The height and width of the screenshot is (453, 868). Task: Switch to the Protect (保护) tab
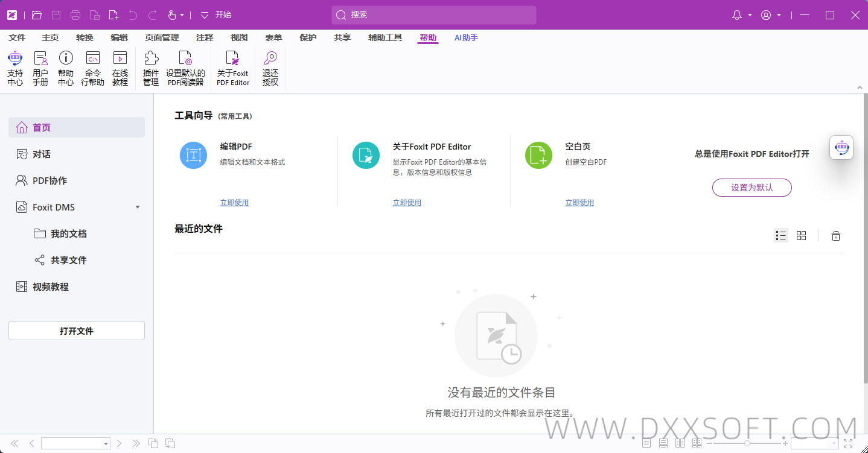(308, 37)
